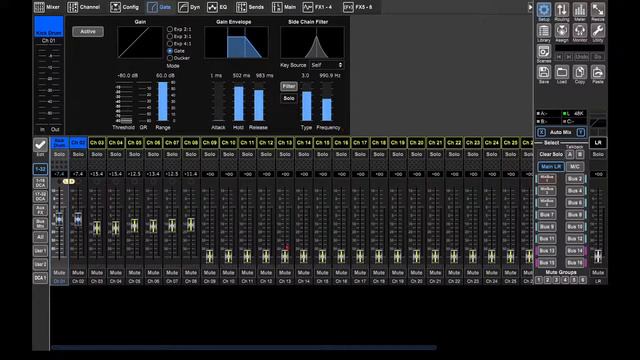Click next scene arrow button
640x360 pixels.
[x=569, y=57]
